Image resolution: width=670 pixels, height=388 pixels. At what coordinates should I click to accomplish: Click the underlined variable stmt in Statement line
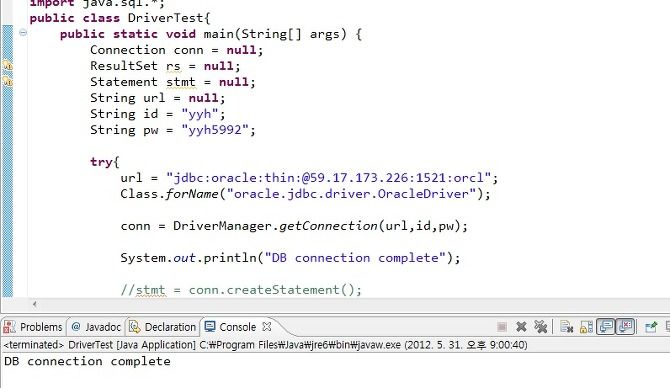point(181,82)
